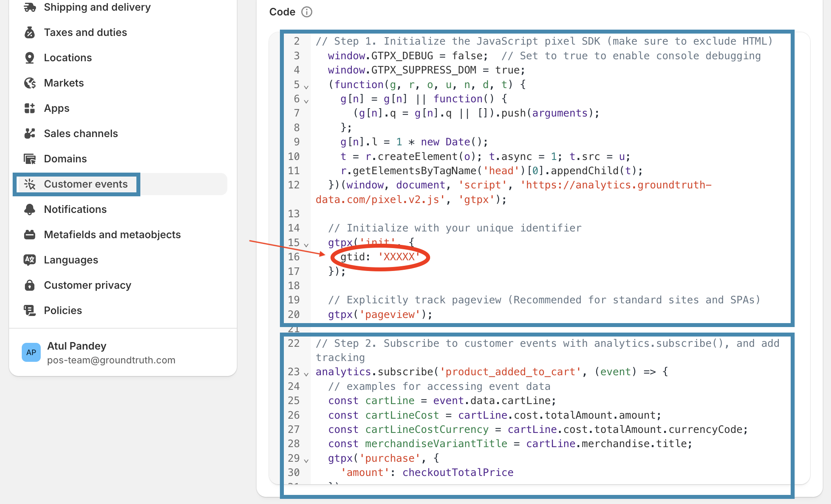
Task: Click the Taxes and duties money-bag icon
Action: click(x=30, y=33)
